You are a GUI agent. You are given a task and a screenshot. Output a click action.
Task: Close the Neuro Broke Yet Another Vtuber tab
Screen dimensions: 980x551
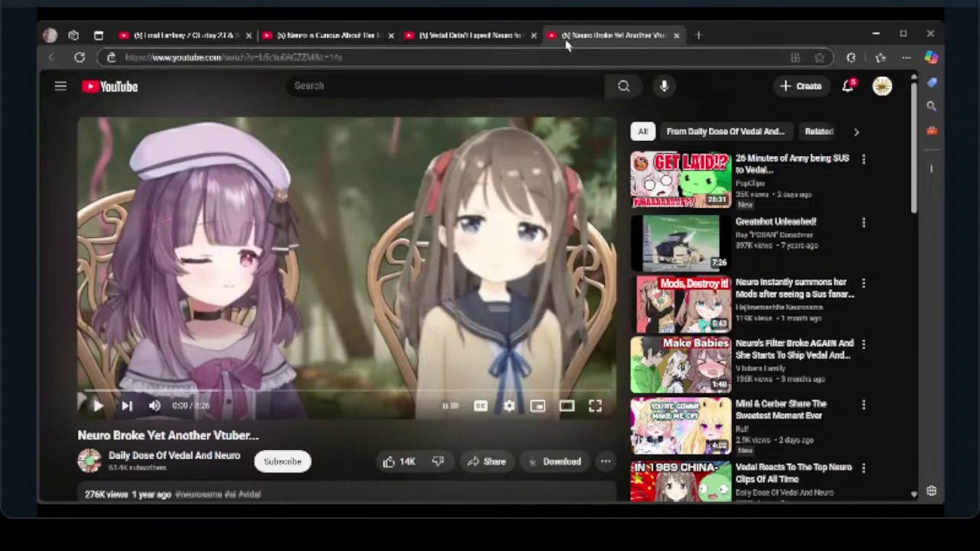[676, 35]
